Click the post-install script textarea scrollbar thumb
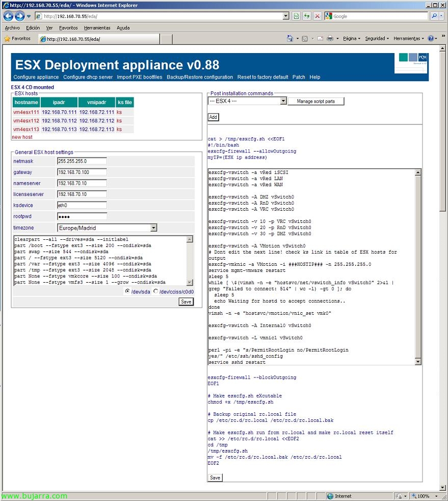This screenshot has height=501, width=448. (x=418, y=267)
